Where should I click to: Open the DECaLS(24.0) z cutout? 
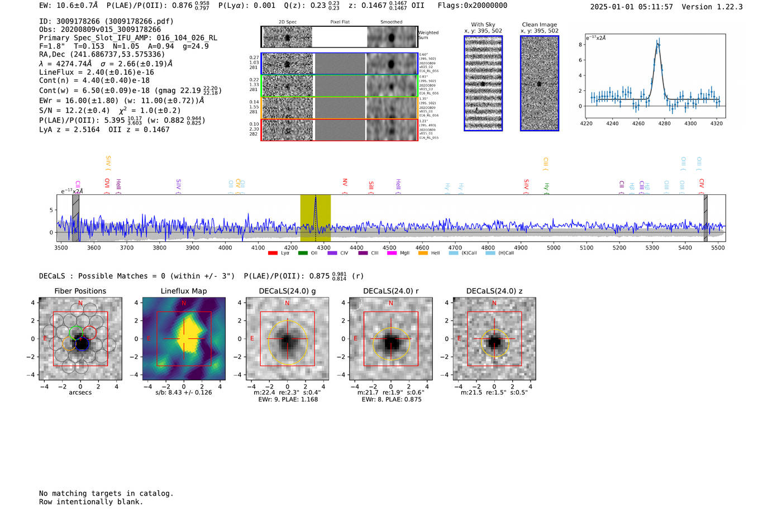(494, 339)
